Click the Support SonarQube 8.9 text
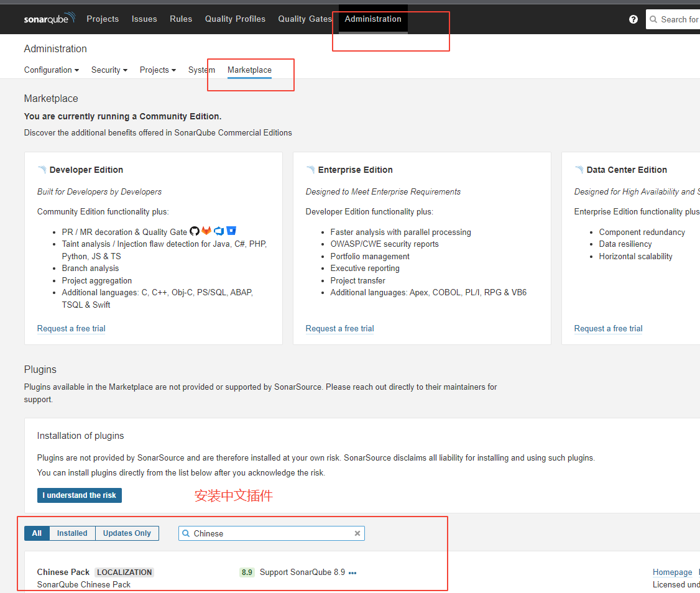Screen dimensions: 700x593 (x=302, y=572)
